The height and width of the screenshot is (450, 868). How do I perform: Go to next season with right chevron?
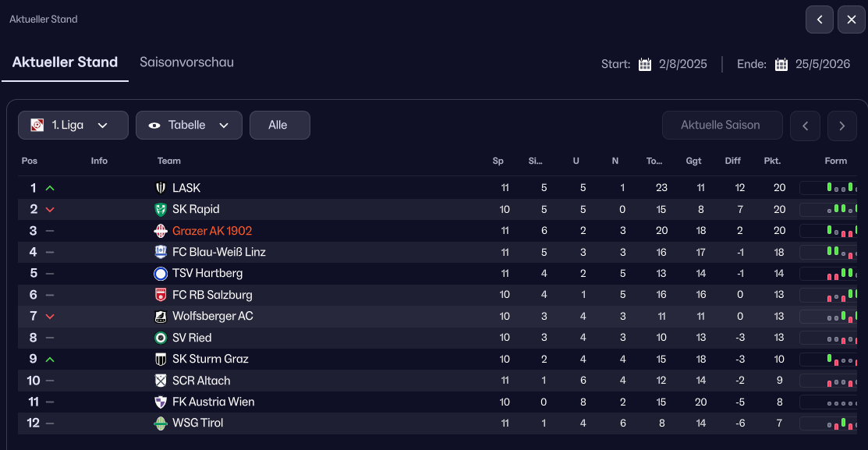841,125
